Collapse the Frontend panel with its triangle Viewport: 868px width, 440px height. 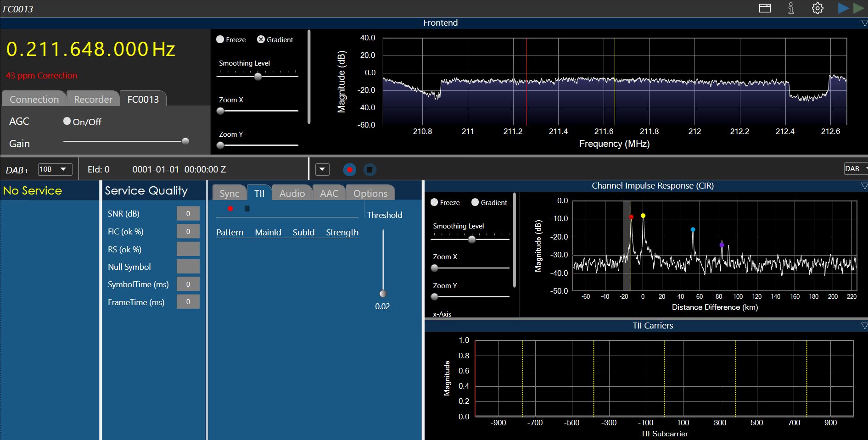coord(864,23)
